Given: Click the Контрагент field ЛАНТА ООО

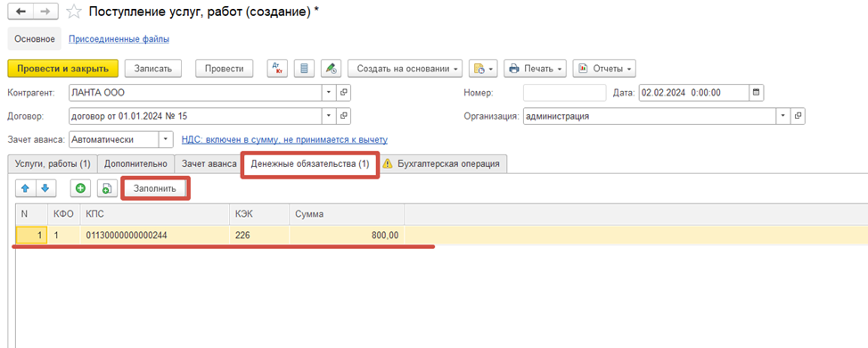Looking at the screenshot, I should coord(195,93).
